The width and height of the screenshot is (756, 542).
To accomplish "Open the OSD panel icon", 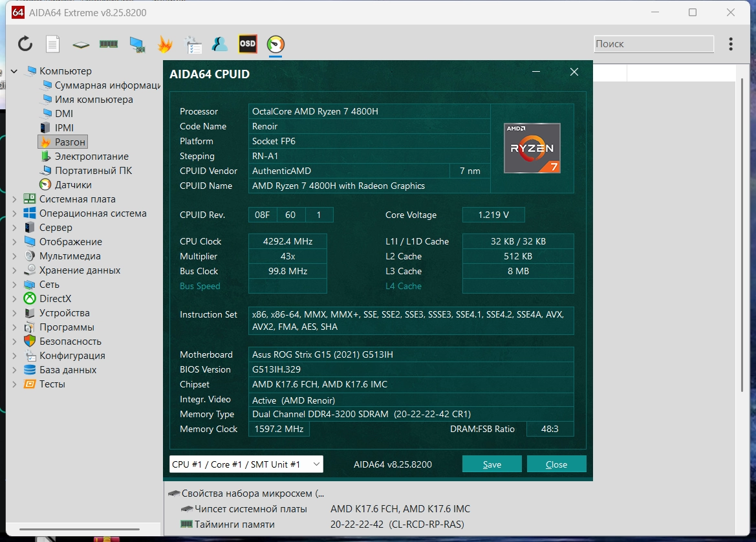I will (x=248, y=44).
